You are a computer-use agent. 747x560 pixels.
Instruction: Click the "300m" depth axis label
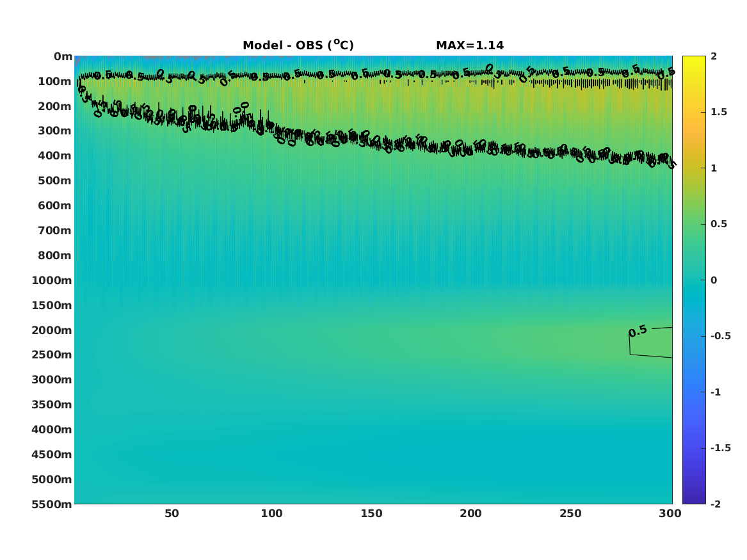point(54,131)
